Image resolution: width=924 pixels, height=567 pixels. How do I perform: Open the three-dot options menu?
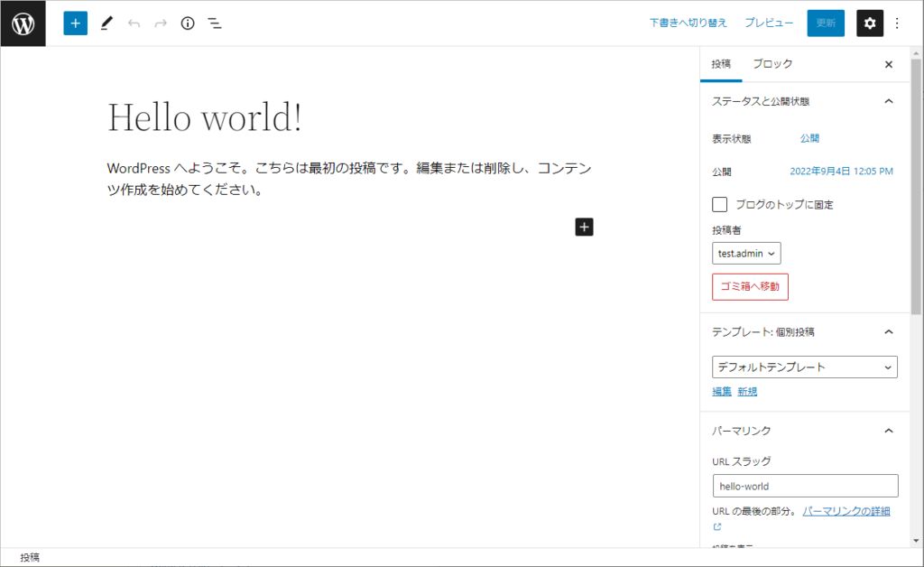tap(897, 23)
